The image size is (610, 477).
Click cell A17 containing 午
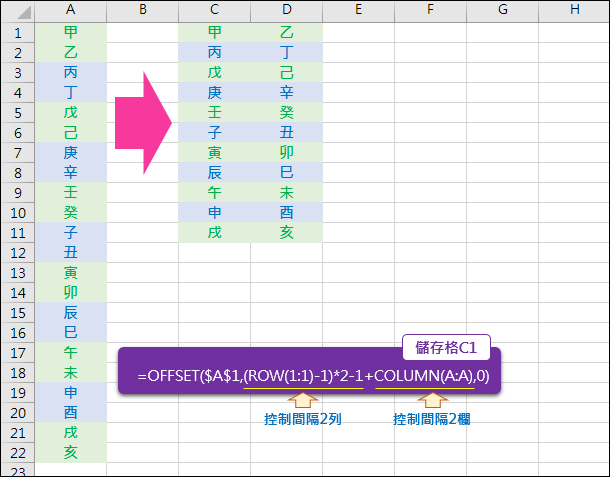[x=70, y=353]
